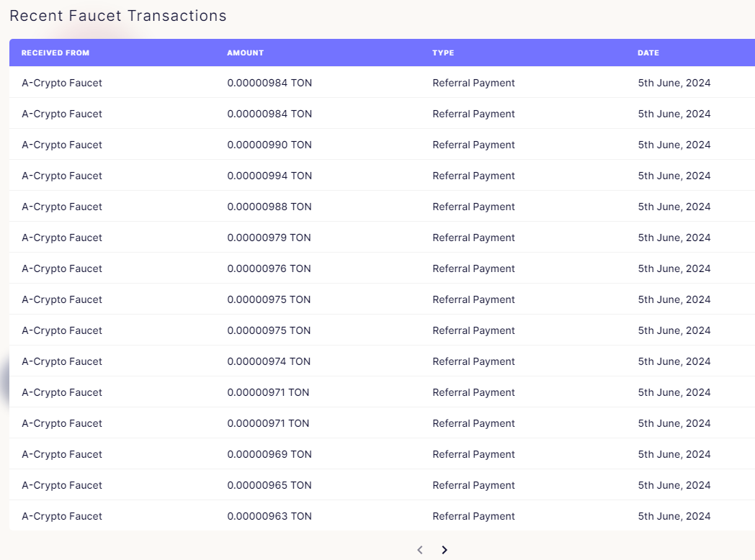This screenshot has height=560, width=755.
Task: Click A-Crypto Faucet in the 0.00000969 TON row
Action: coord(62,454)
